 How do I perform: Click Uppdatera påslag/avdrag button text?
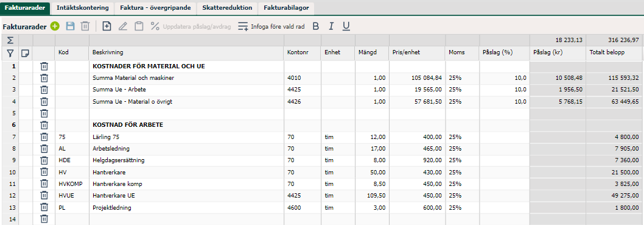(197, 27)
